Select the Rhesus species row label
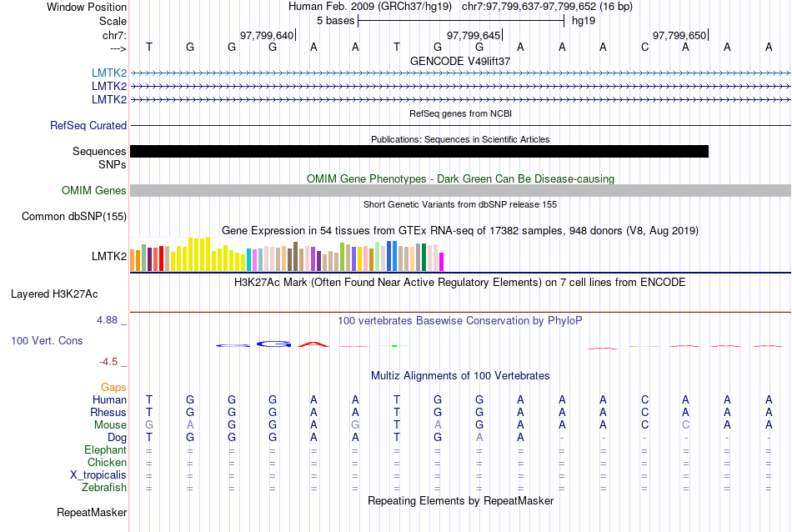The height and width of the screenshot is (532, 792). [108, 412]
